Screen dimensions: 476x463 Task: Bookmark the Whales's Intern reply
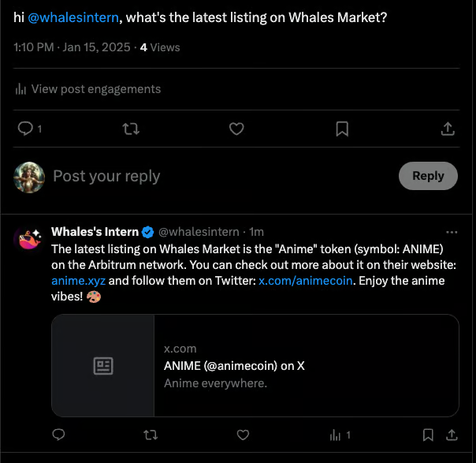[428, 435]
